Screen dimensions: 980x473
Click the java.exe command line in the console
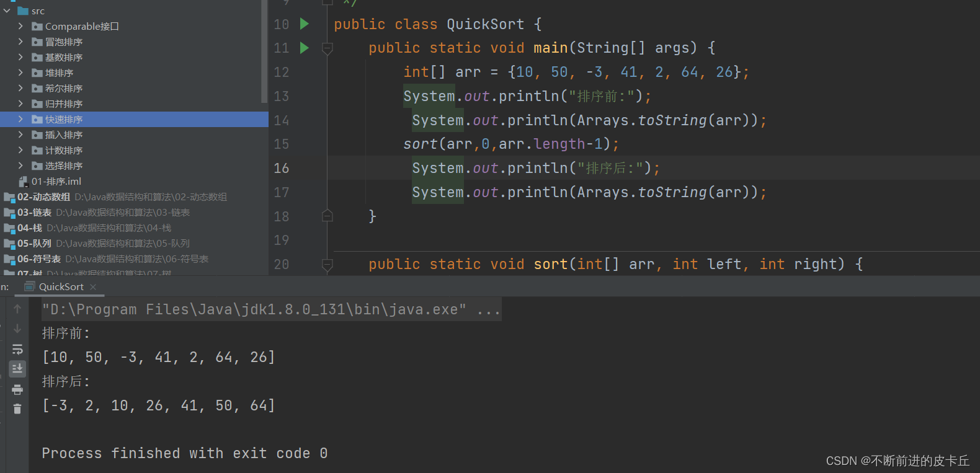(271, 309)
